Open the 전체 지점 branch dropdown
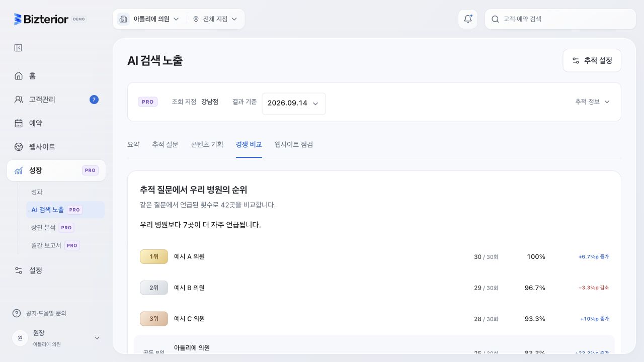 point(215,19)
